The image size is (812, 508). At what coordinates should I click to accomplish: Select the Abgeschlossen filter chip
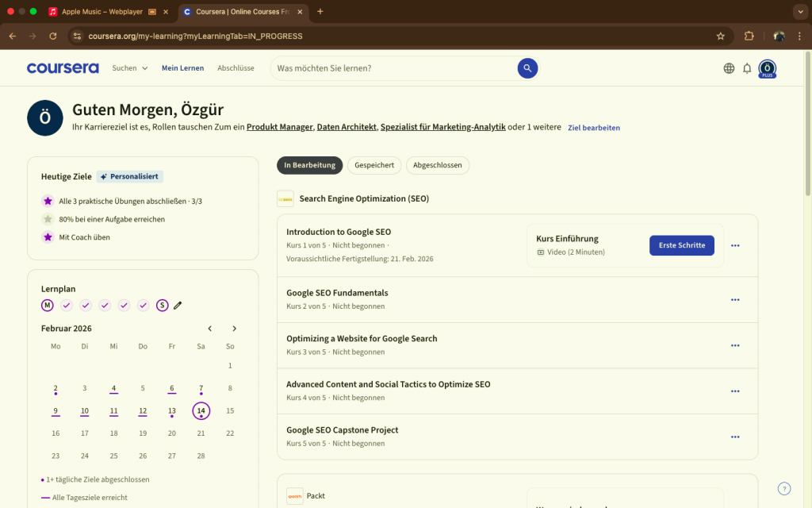click(x=438, y=165)
